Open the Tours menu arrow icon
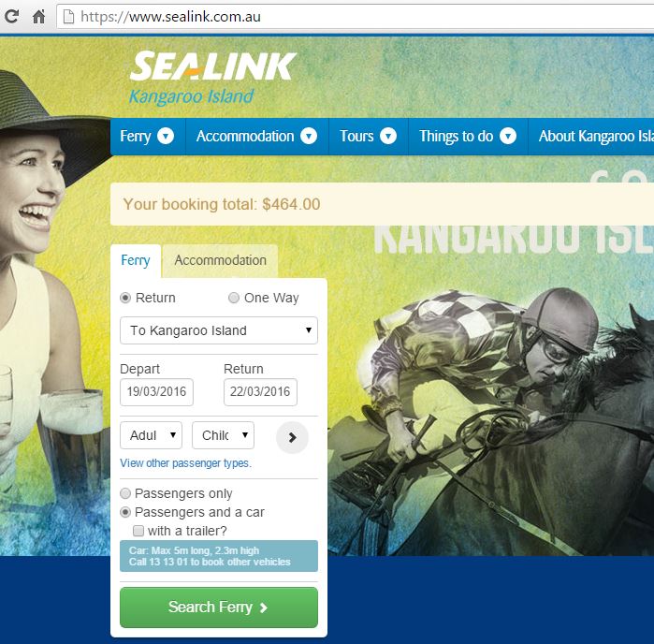This screenshot has height=644, width=654. coord(388,136)
